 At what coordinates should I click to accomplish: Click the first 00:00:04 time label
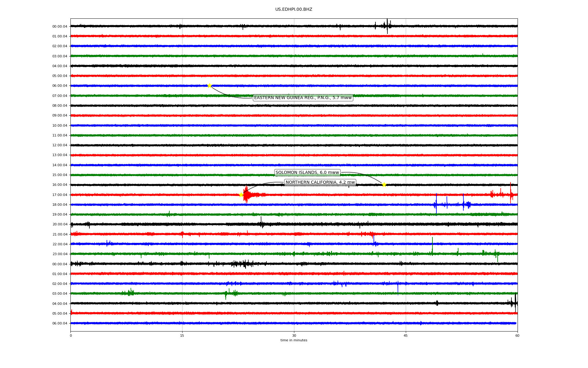[x=60, y=26]
